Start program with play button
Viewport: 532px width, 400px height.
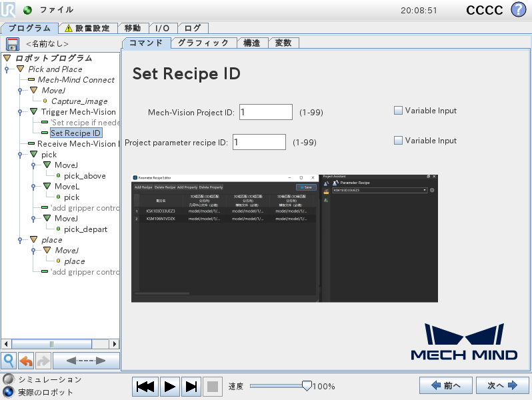169,387
